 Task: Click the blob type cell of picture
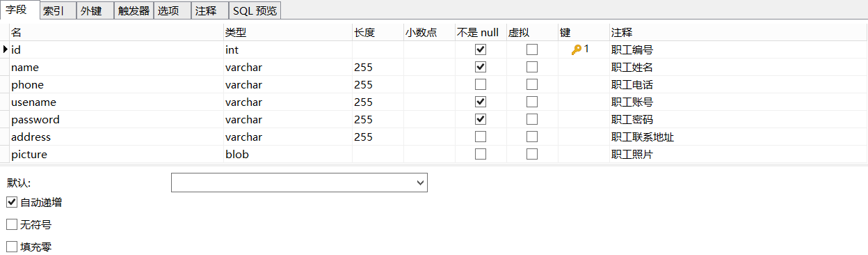(x=287, y=154)
